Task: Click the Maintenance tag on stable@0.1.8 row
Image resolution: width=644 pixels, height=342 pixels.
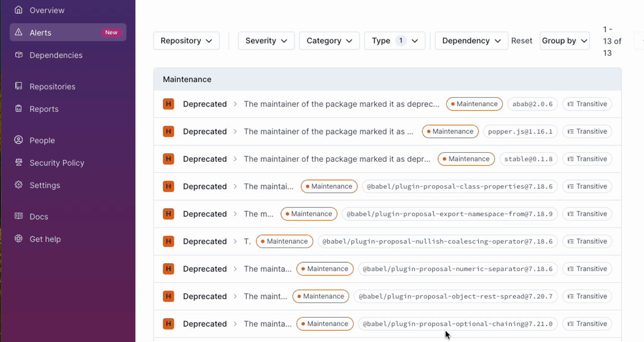Action: pyautogui.click(x=466, y=159)
